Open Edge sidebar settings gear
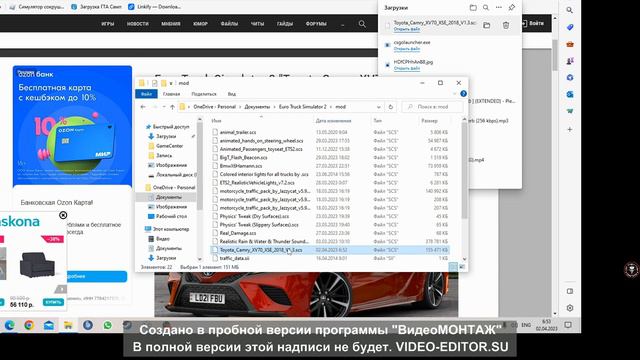Screen dimensions: 640x360 coord(570,308)
